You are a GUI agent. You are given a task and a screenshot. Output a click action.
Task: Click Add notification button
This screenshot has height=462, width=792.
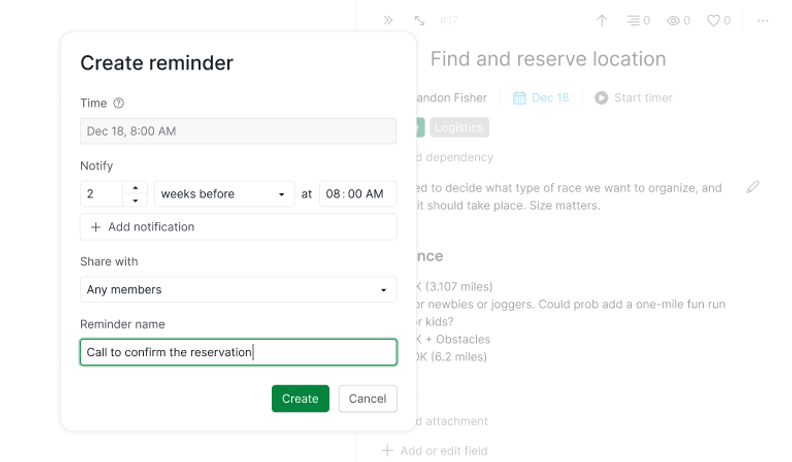click(x=238, y=227)
